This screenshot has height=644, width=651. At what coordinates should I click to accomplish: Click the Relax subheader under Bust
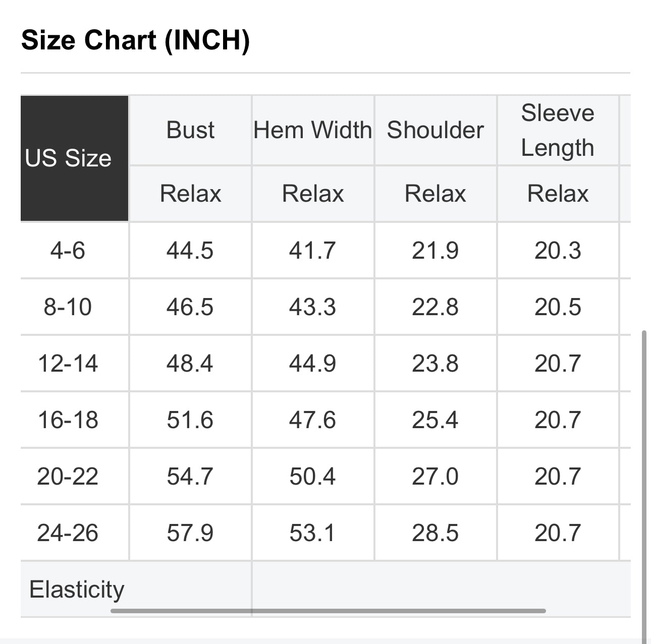(190, 194)
